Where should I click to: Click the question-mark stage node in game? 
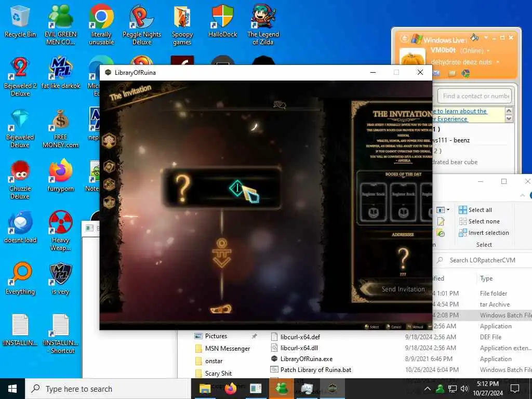[222, 187]
